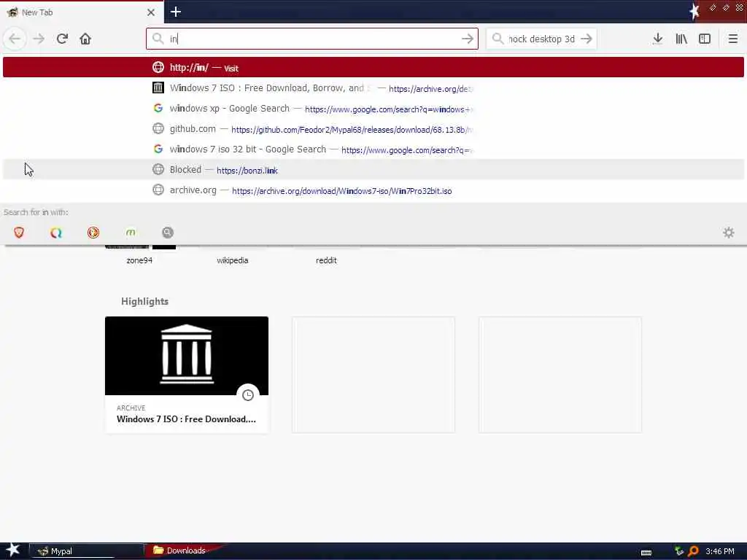Click the history clock badge on archive card
747x560 pixels.
[x=248, y=394]
